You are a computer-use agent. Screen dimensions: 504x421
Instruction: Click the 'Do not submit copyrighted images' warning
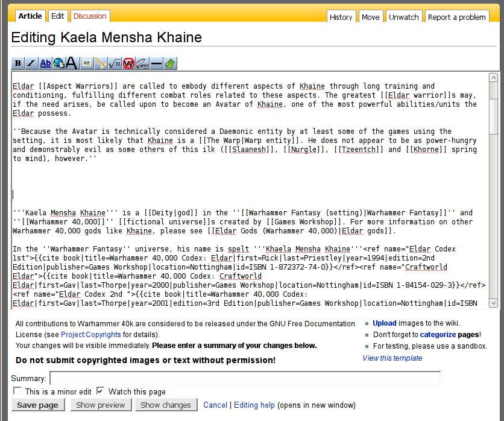pyautogui.click(x=146, y=360)
